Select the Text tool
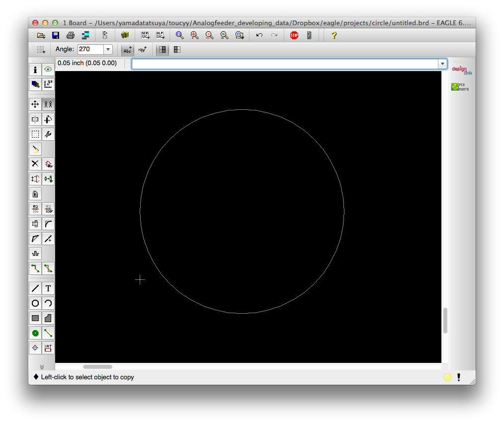The image size is (504, 424). 48,288
